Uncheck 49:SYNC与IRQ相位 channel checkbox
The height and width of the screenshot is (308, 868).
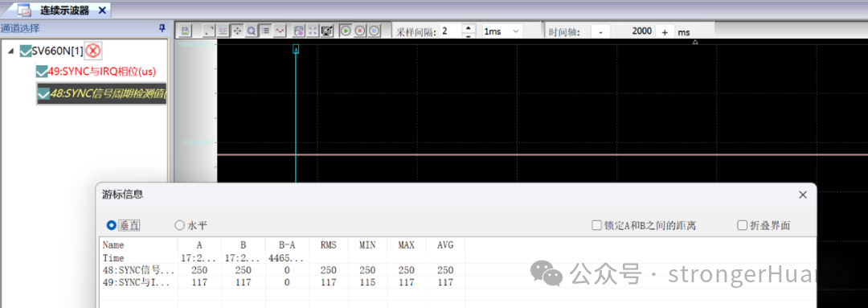coord(42,72)
